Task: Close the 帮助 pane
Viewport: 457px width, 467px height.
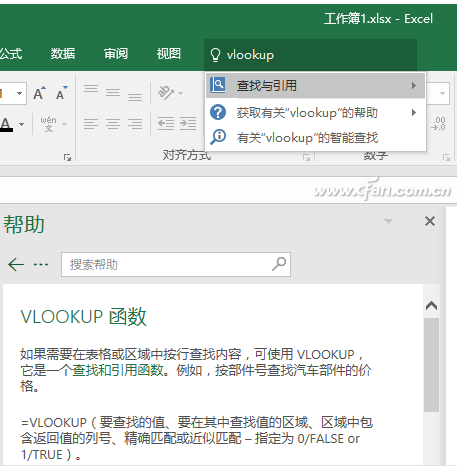Action: 430,221
